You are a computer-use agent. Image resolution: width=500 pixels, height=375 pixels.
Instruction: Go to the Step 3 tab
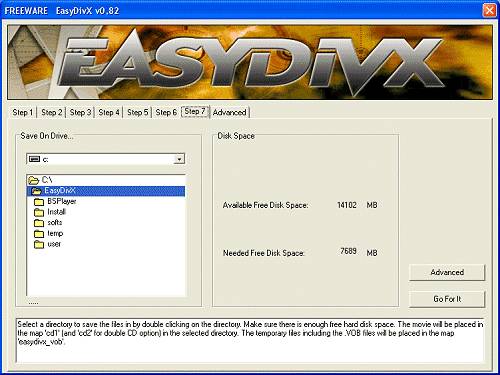(x=80, y=112)
